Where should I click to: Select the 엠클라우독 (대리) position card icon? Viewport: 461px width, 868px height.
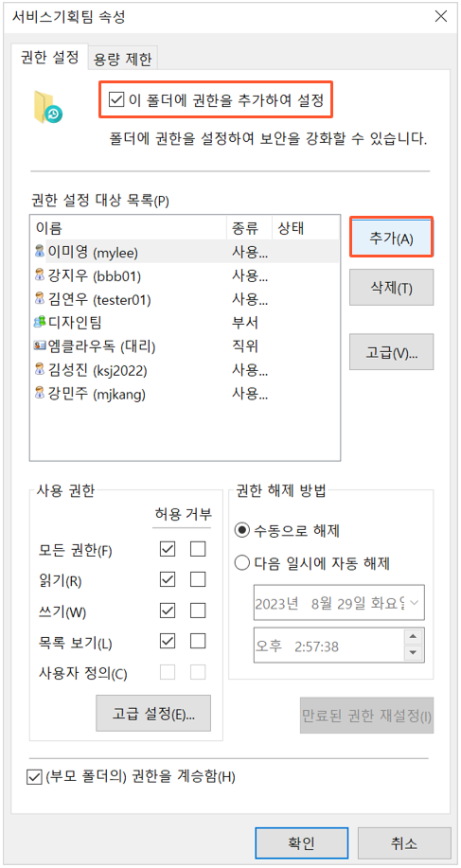click(40, 346)
